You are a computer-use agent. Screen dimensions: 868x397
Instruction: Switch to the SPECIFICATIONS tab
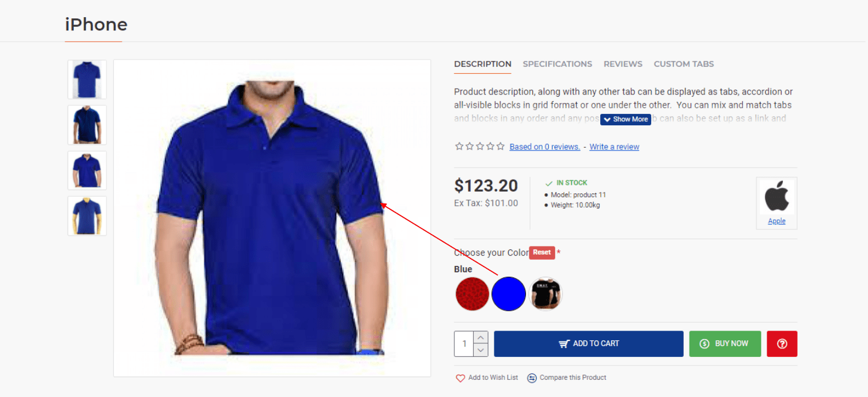557,64
